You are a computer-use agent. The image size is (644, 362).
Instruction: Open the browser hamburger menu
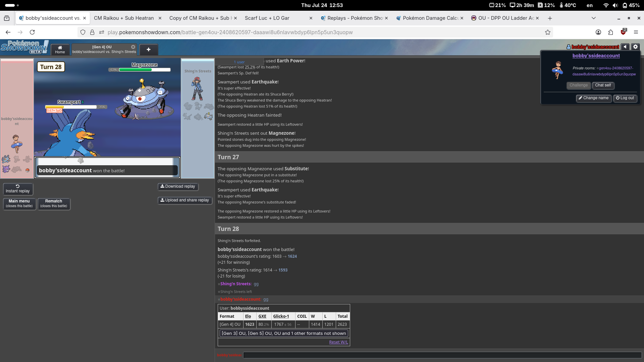tap(636, 32)
